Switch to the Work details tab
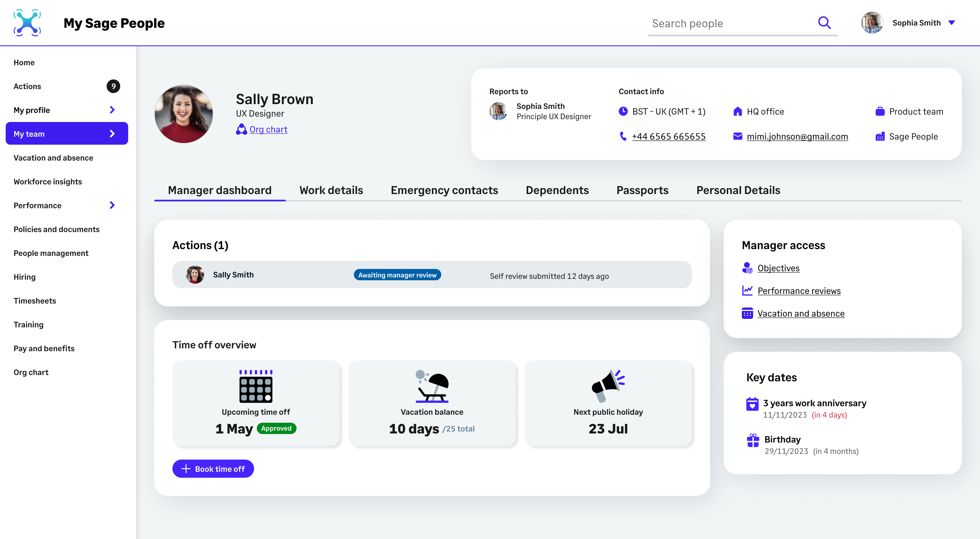This screenshot has height=539, width=980. click(331, 190)
